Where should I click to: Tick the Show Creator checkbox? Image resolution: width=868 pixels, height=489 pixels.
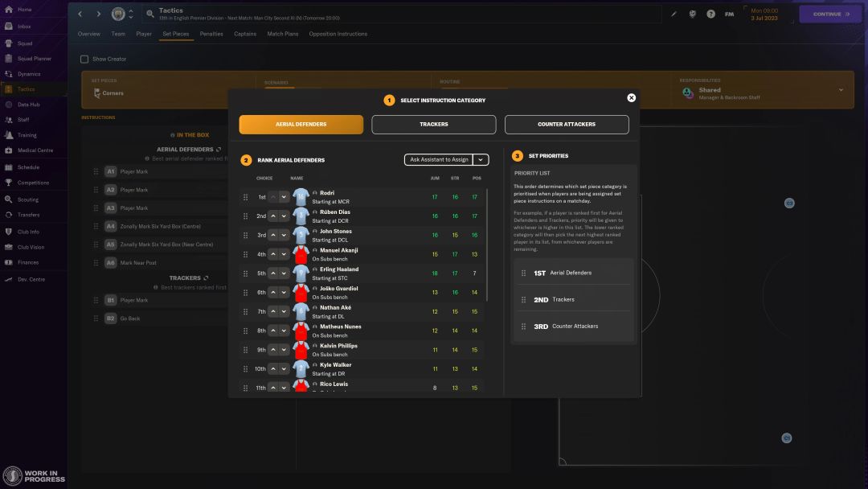[84, 59]
